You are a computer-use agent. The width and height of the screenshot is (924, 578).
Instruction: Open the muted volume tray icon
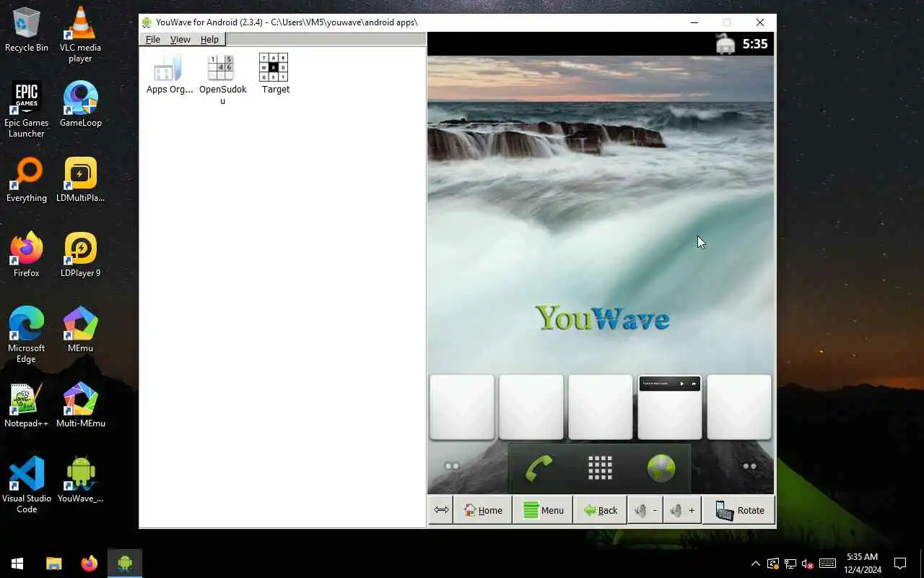click(808, 564)
